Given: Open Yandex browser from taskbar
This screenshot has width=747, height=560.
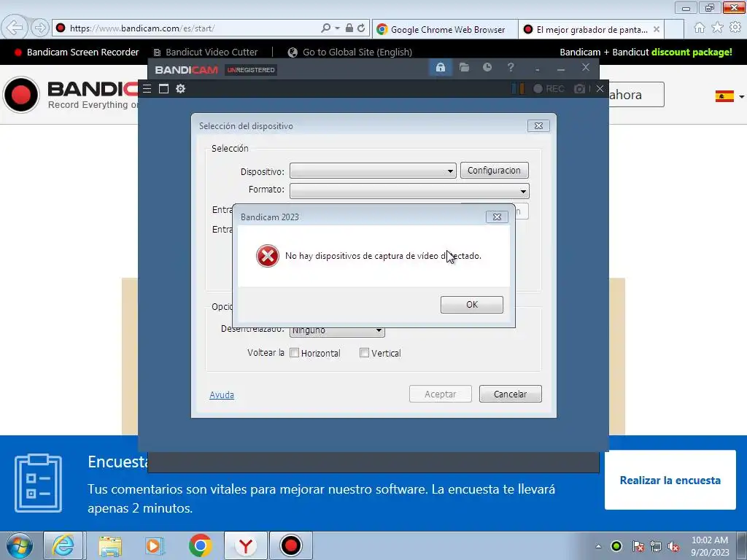Looking at the screenshot, I should (245, 545).
